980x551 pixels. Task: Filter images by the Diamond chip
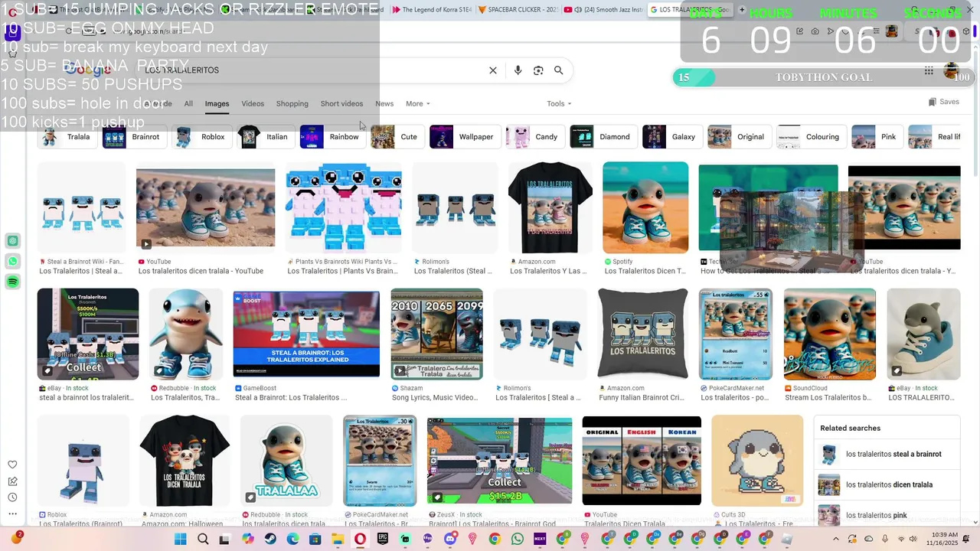point(603,137)
